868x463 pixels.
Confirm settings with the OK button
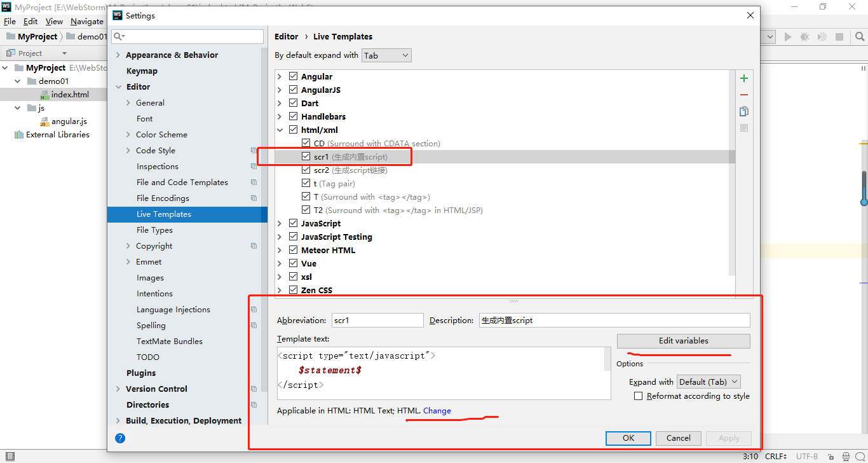628,438
